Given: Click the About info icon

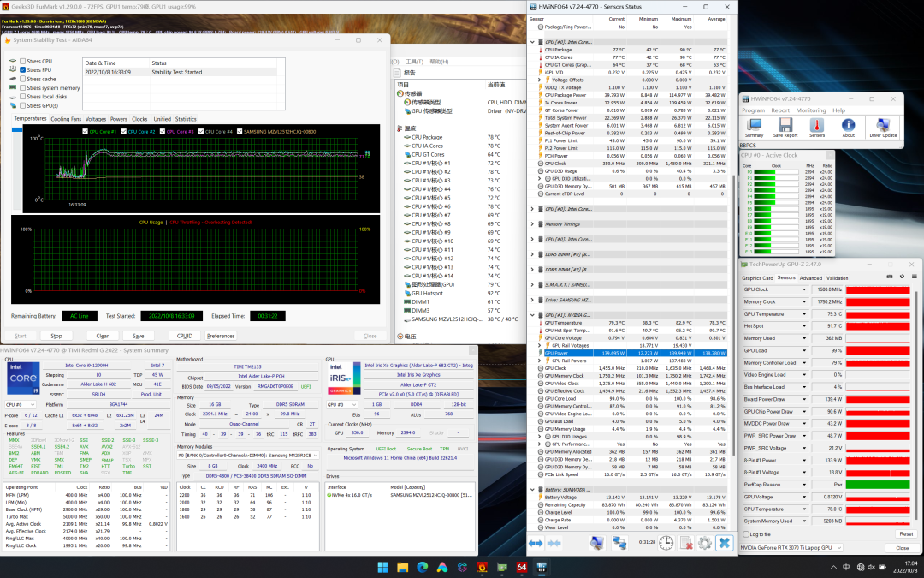Looking at the screenshot, I should point(848,127).
